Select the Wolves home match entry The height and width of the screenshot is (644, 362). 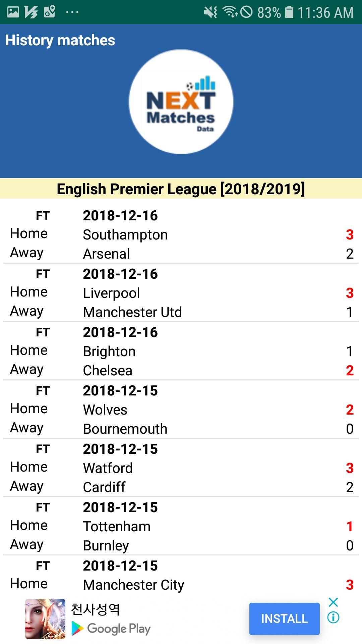pyautogui.click(x=181, y=410)
